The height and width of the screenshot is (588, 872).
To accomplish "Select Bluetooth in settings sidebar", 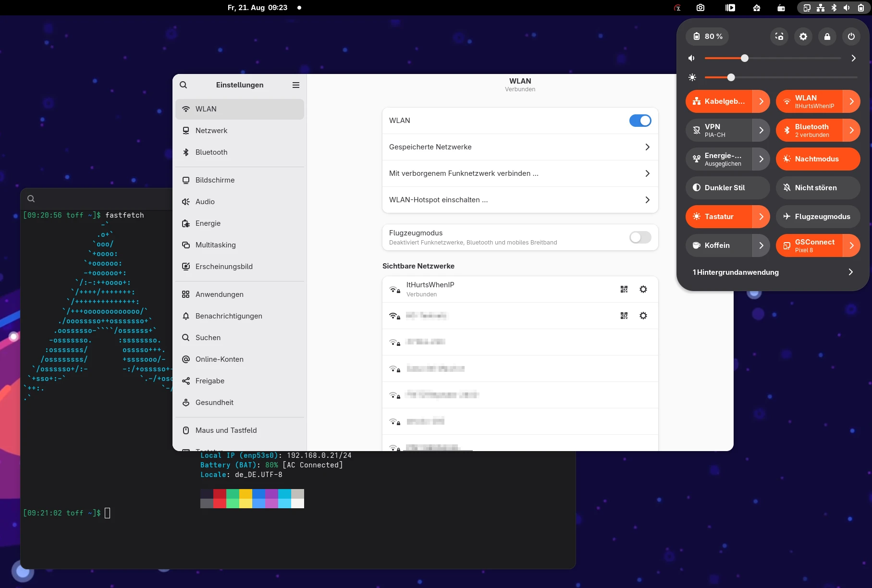I will 240,152.
